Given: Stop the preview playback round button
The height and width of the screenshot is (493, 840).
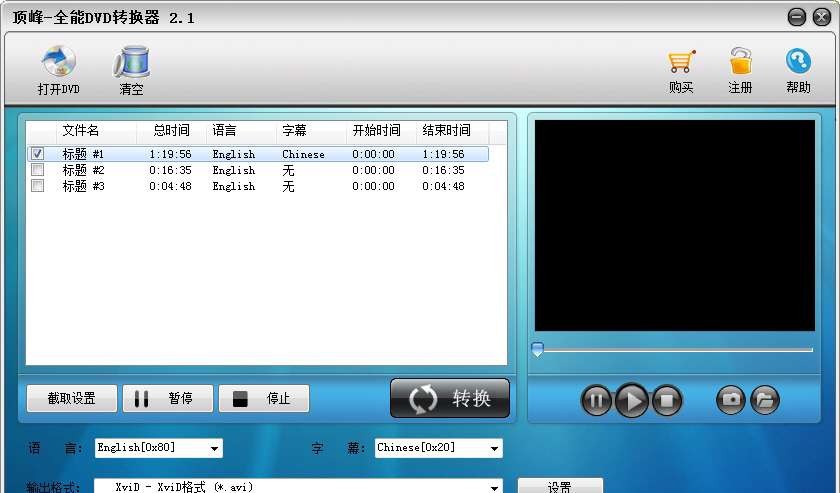Looking at the screenshot, I should point(667,400).
